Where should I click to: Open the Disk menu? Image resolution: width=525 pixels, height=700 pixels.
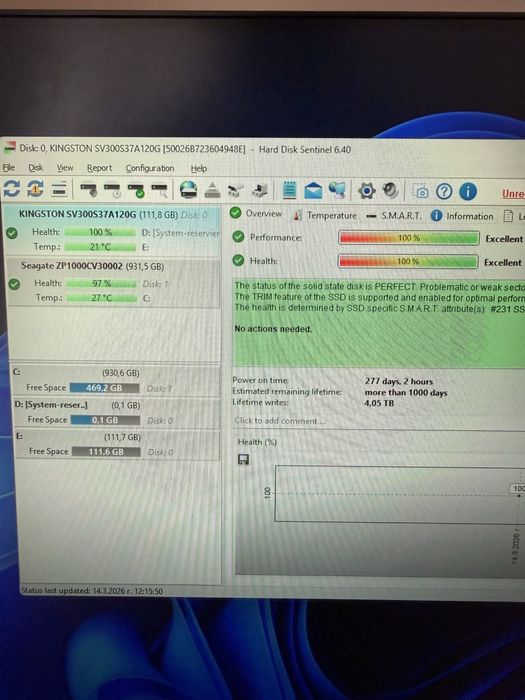click(x=36, y=168)
